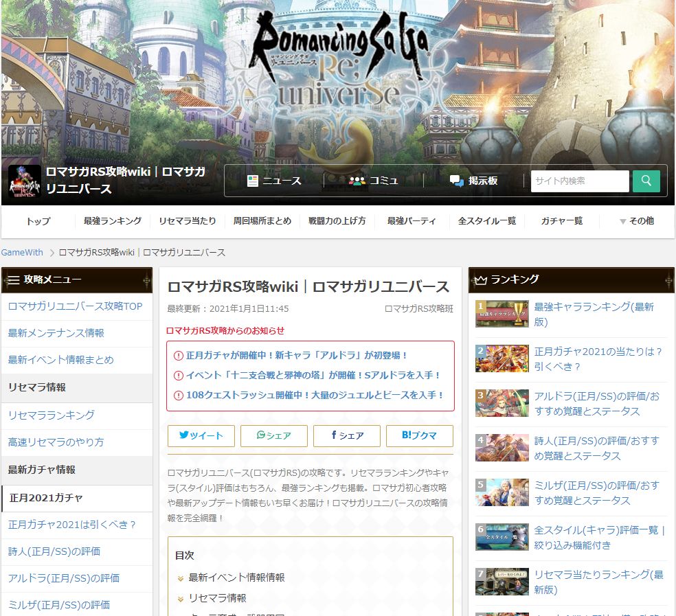Click the LINE シェア share button
Image resolution: width=676 pixels, height=616 pixels.
pyautogui.click(x=273, y=436)
